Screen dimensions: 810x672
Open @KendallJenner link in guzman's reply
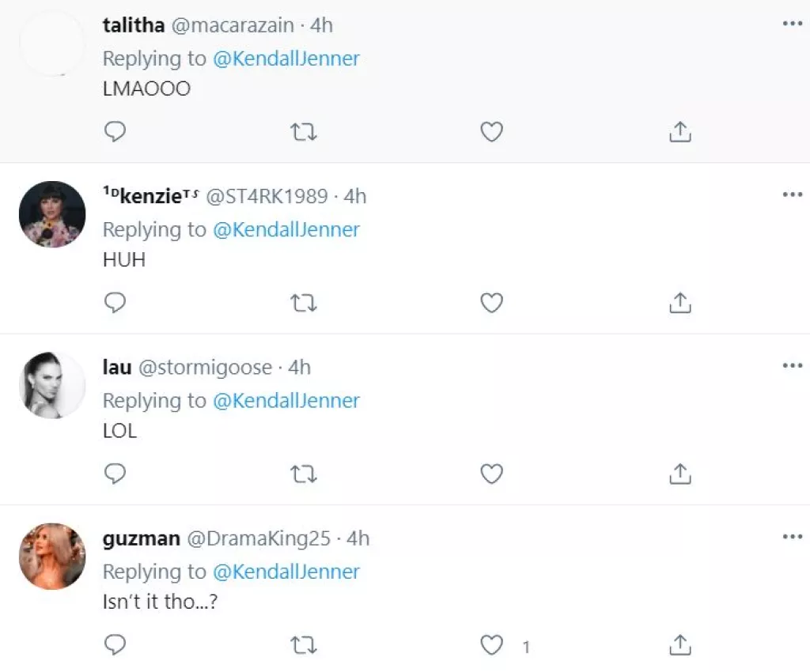click(x=288, y=572)
